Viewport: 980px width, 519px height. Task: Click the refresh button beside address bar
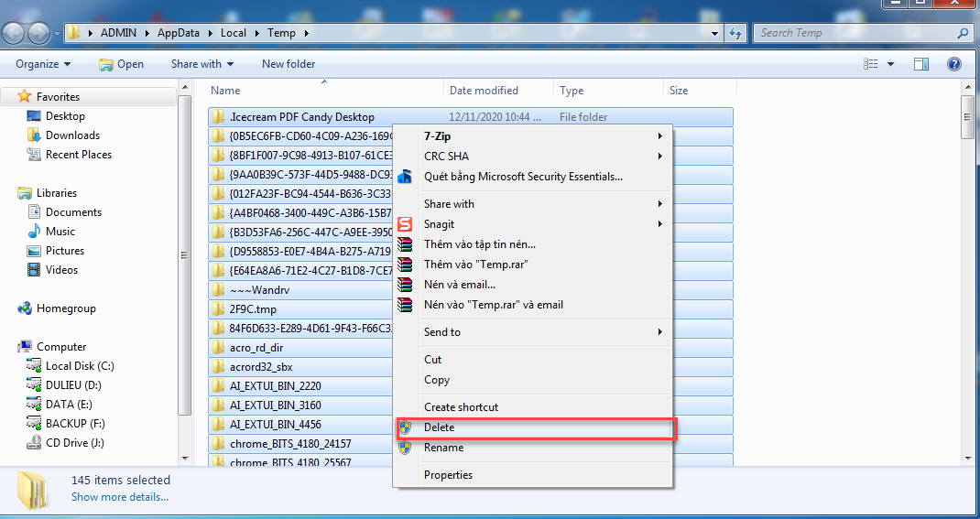tap(735, 33)
